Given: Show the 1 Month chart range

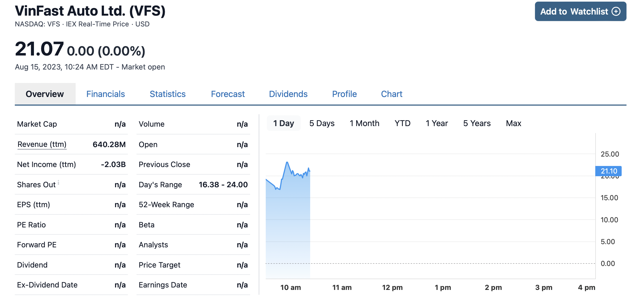Looking at the screenshot, I should (364, 123).
